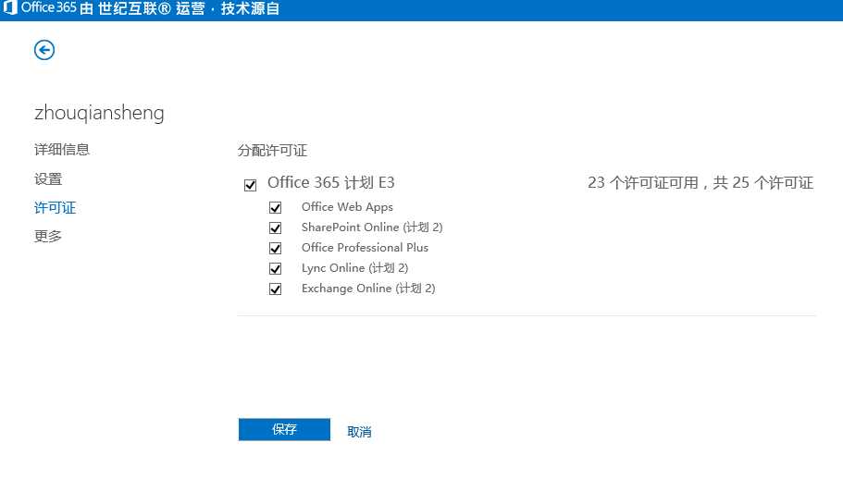Toggle the Office Web Apps checkbox

point(275,207)
